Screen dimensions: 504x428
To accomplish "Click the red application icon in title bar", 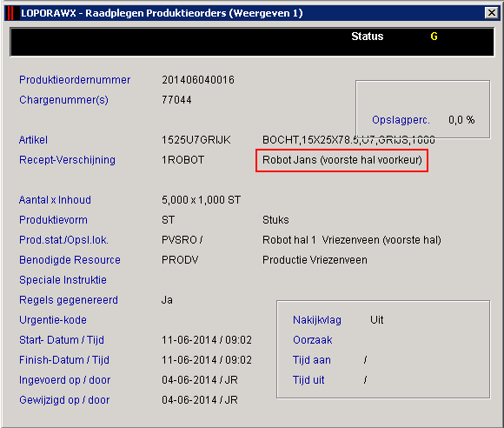I will point(10,13).
